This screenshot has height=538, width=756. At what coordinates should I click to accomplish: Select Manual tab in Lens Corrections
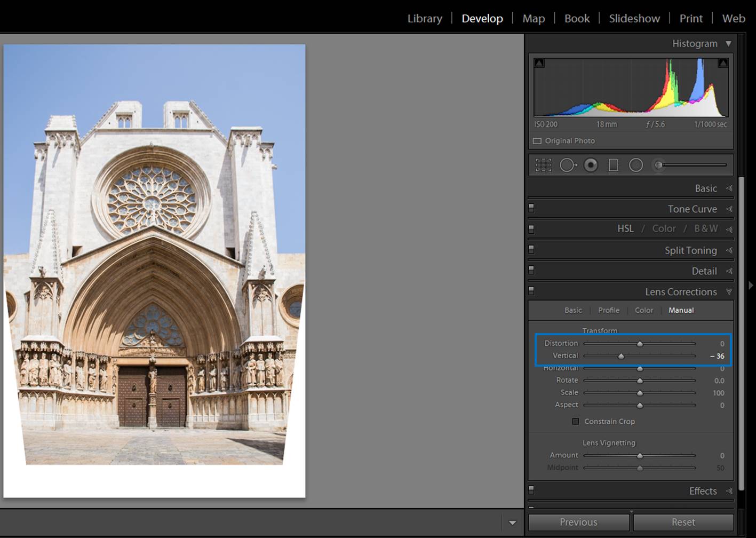coord(681,310)
